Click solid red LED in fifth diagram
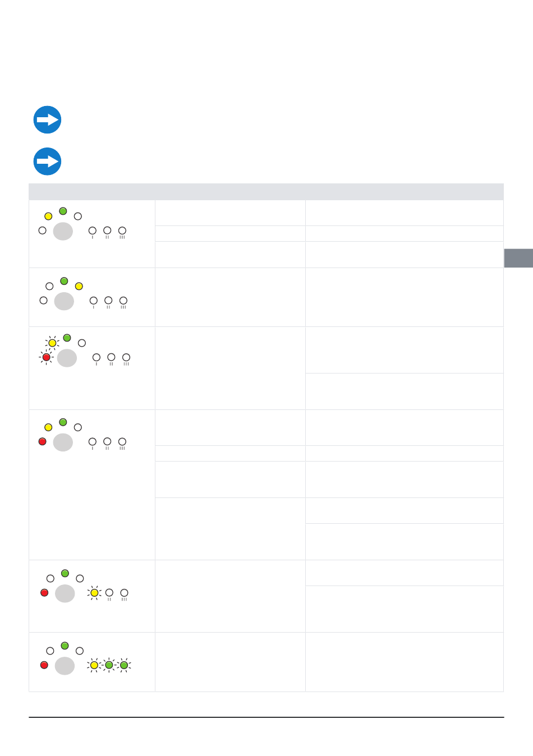The width and height of the screenshot is (533, 756). tap(44, 593)
